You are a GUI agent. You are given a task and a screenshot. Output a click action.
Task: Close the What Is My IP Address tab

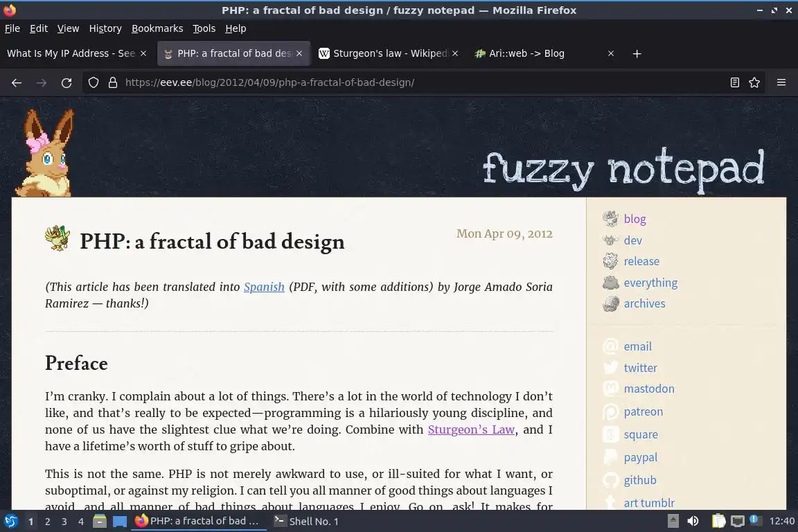[x=143, y=53]
